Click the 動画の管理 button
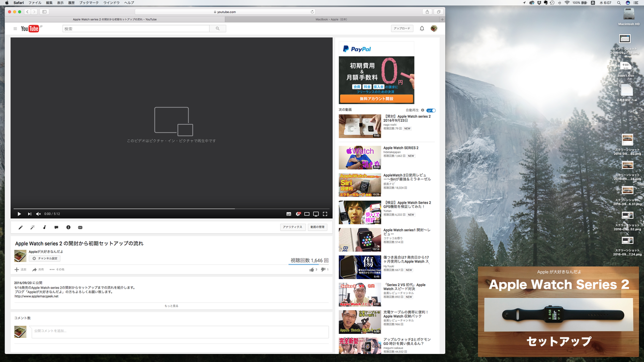Screen dimensions: 644x362 click(x=317, y=227)
